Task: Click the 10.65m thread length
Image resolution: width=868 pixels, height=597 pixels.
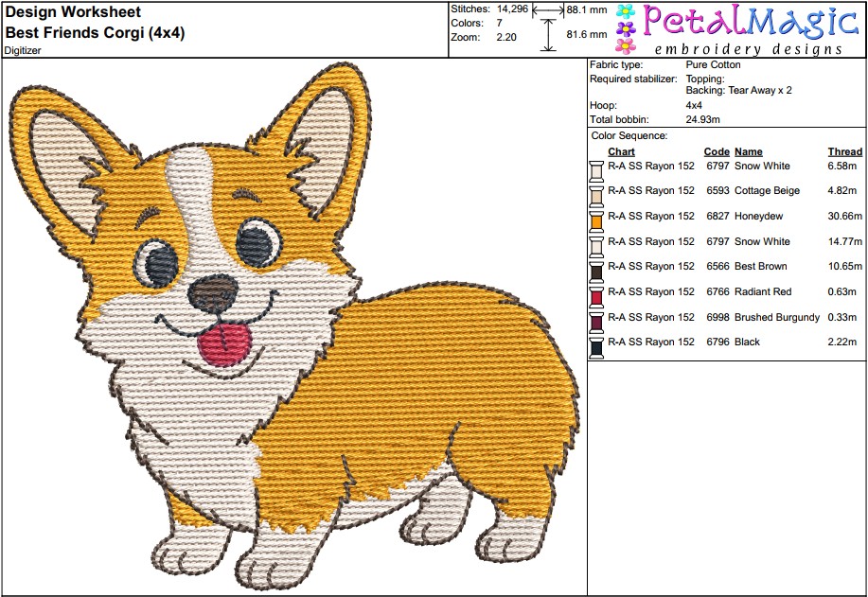Action: click(845, 266)
